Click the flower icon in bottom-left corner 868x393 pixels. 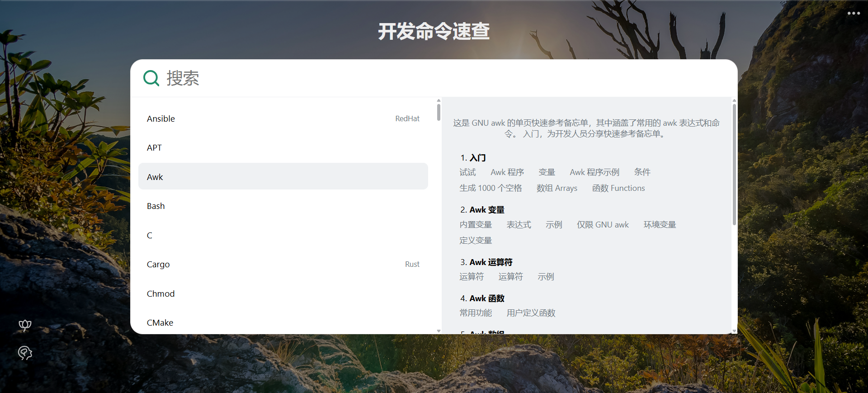pyautogui.click(x=25, y=326)
